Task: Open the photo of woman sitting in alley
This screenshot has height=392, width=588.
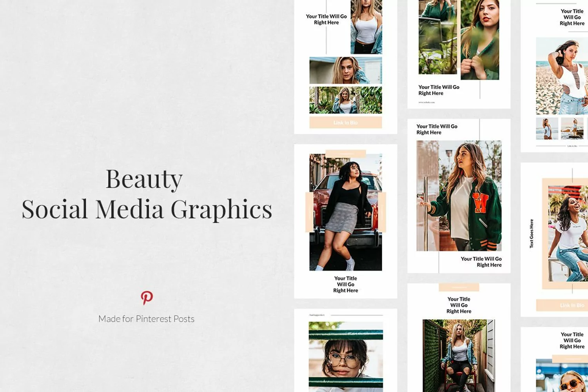Action: tap(459, 355)
